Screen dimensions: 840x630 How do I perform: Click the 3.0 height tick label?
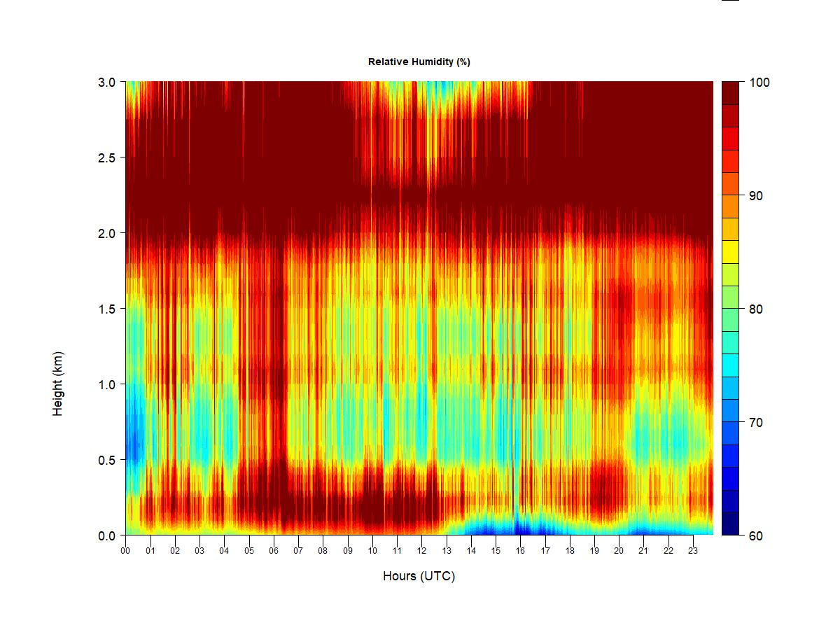coord(108,82)
